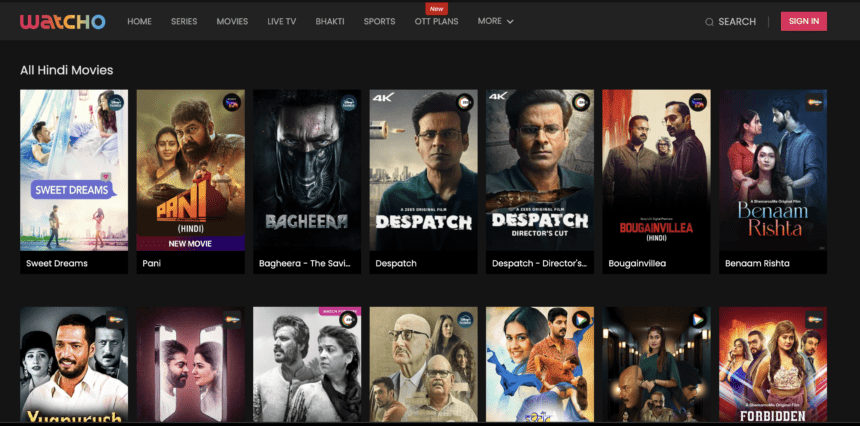Click ShemarooMe badge on Benaam Rishta poster
The height and width of the screenshot is (426, 860).
pyautogui.click(x=814, y=103)
